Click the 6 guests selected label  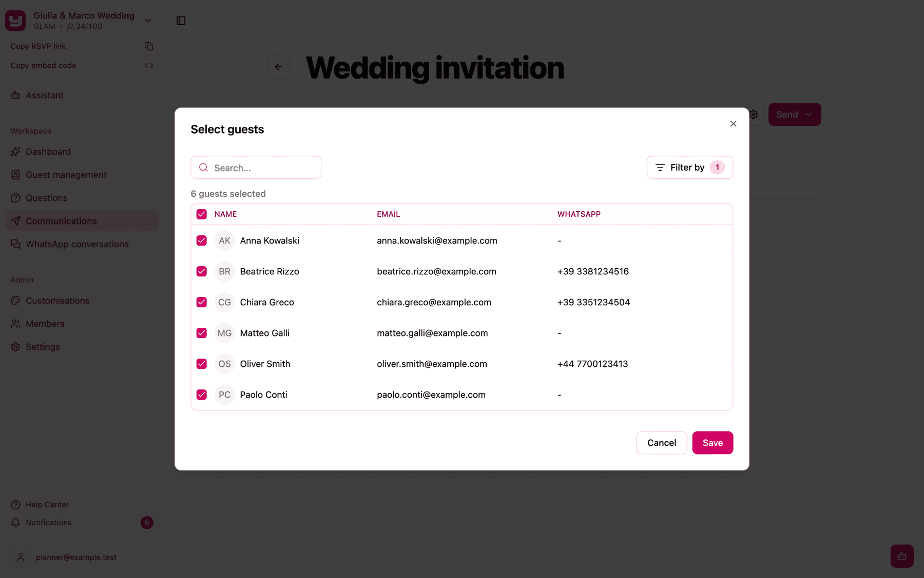coord(228,194)
